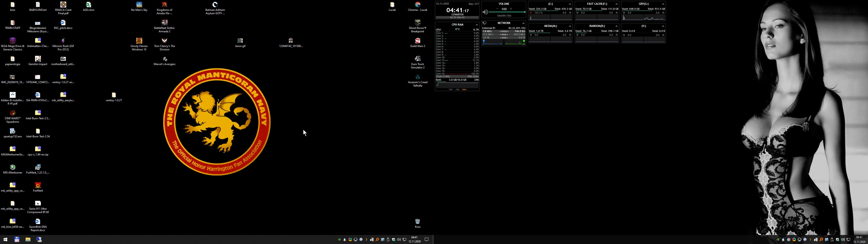
Task: Decrease volume with the minus button
Action: pos(497,9)
